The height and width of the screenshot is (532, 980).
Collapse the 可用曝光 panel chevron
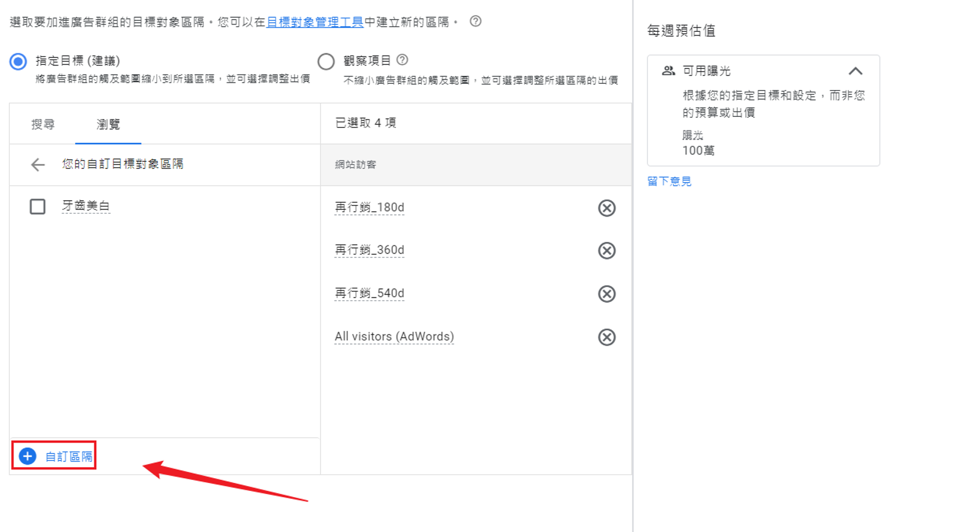coord(856,71)
